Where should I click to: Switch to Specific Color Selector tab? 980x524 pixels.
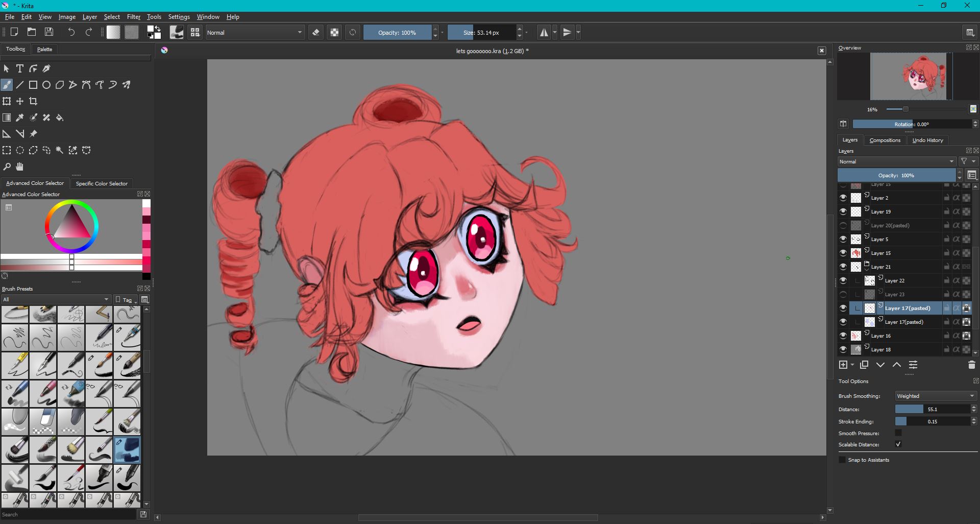click(102, 183)
